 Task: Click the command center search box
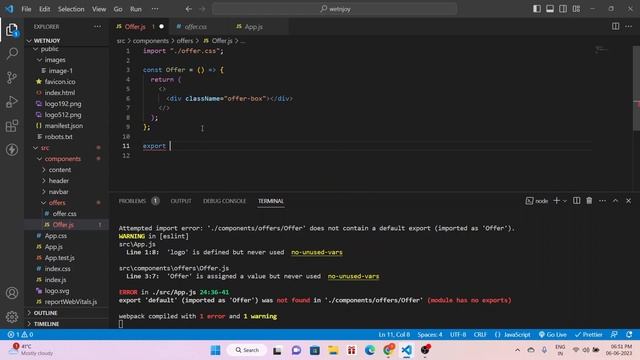(334, 9)
